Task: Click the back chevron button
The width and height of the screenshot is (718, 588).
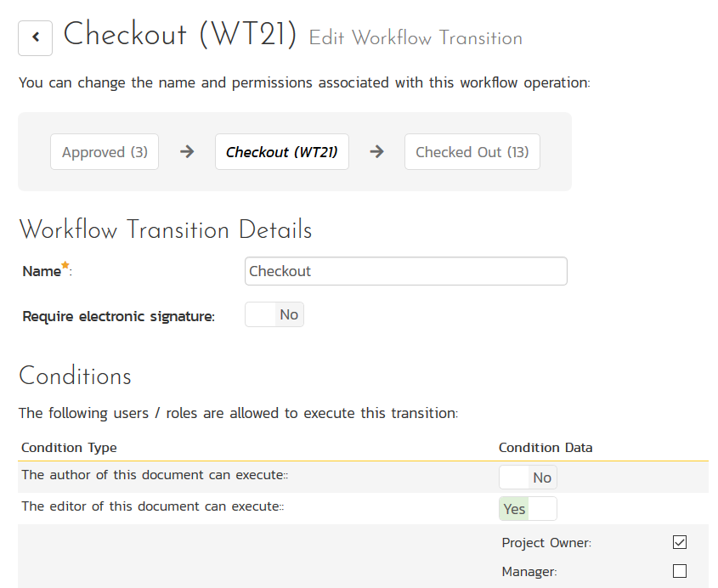Action: [35, 38]
